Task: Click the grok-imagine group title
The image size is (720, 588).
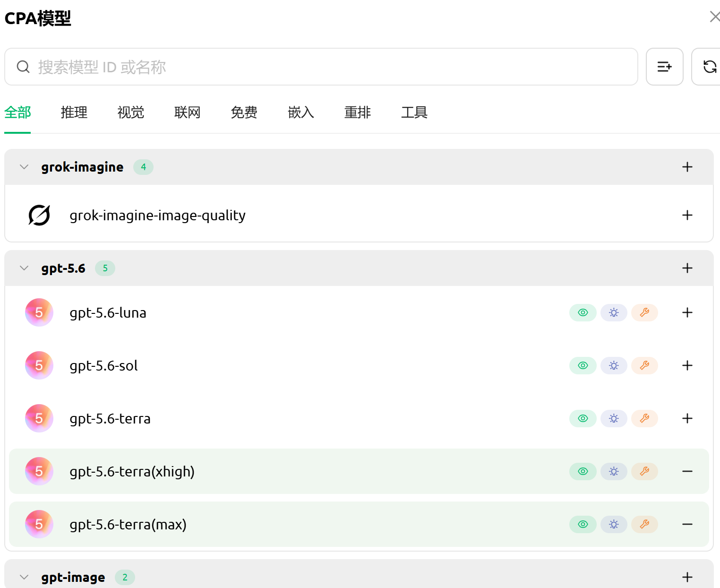Action: coord(82,167)
